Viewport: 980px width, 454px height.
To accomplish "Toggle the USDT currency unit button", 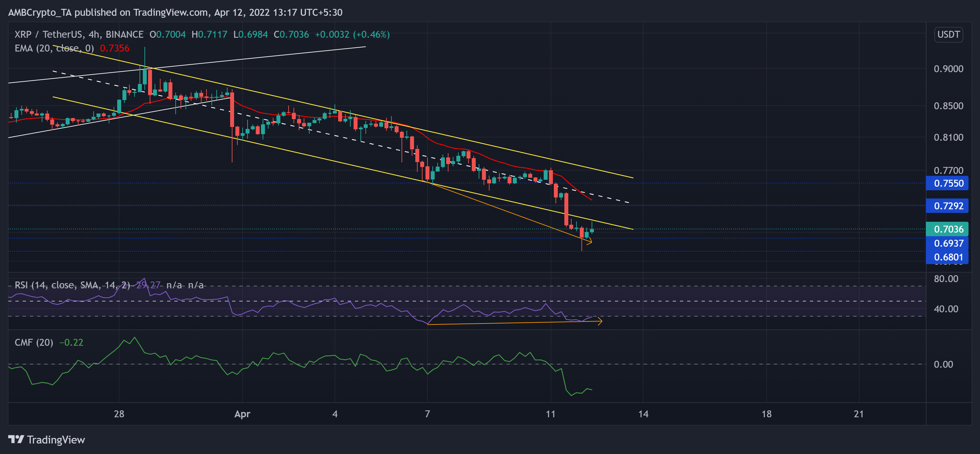I will point(949,34).
